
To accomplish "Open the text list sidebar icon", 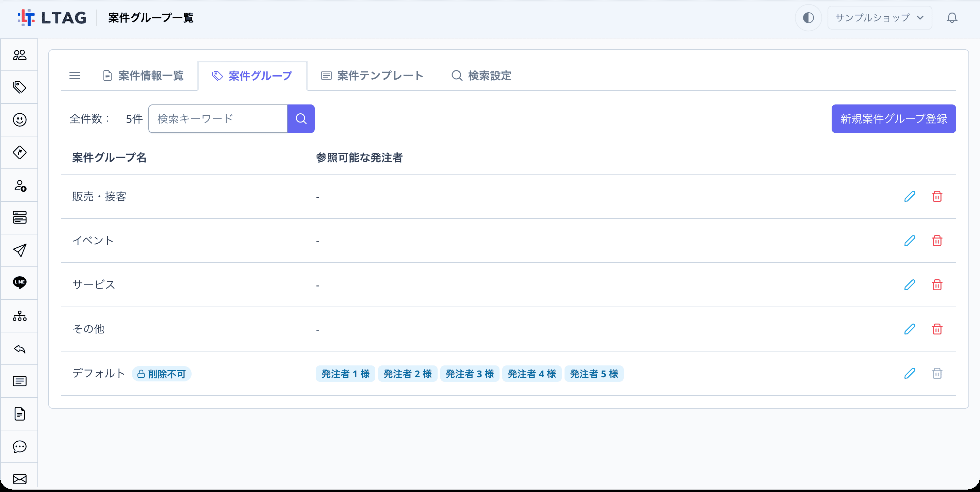I will [x=19, y=381].
